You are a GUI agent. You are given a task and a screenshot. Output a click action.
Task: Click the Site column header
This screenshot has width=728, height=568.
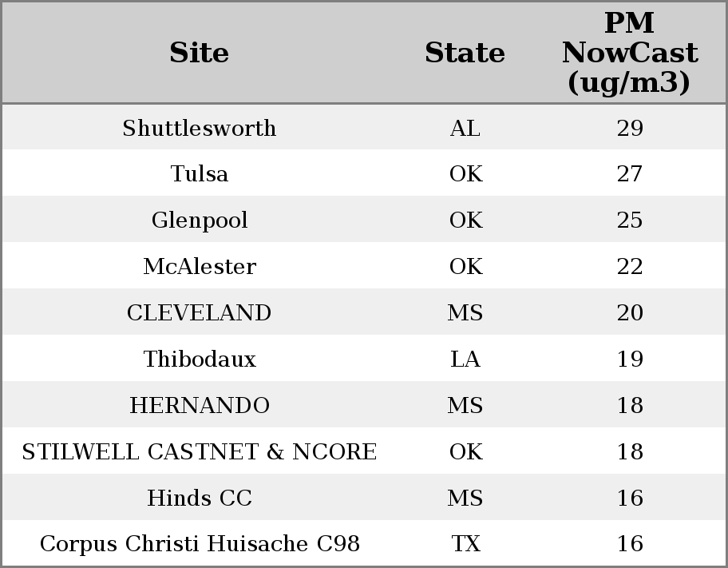200,53
